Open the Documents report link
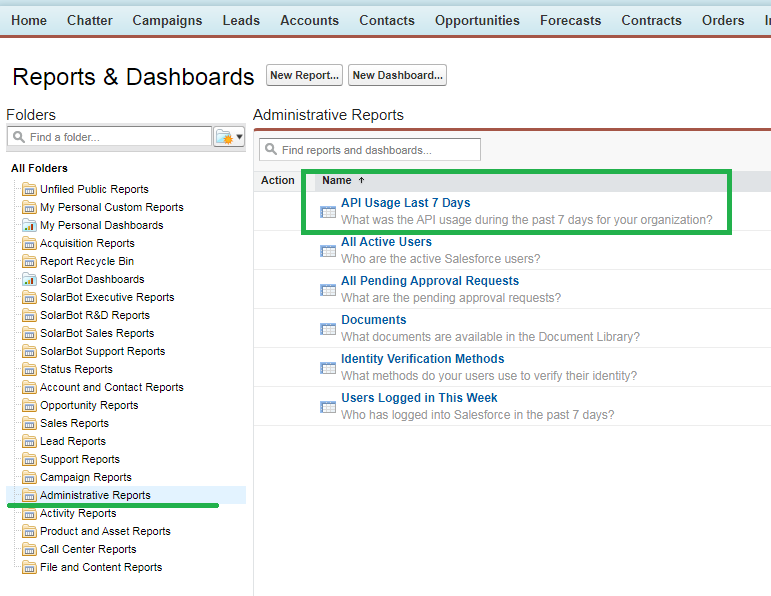This screenshot has height=596, width=771. (374, 320)
